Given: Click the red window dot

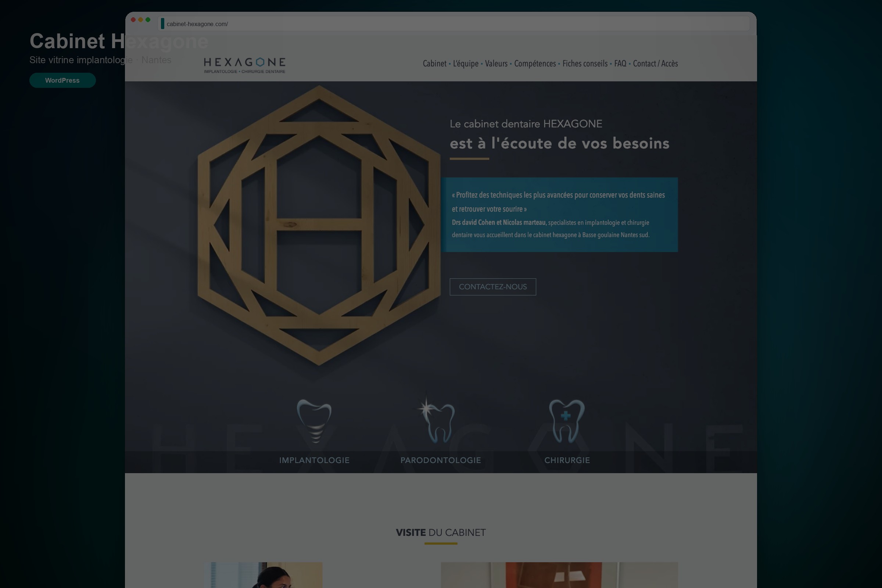Looking at the screenshot, I should pyautogui.click(x=133, y=20).
